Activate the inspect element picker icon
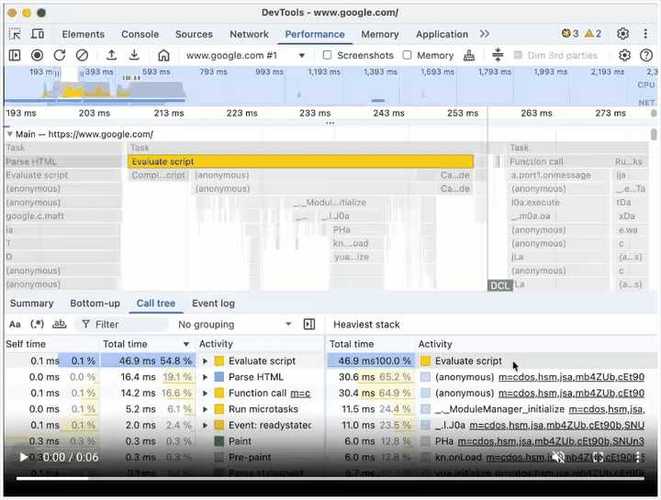Image resolution: width=661 pixels, height=500 pixels. [15, 34]
